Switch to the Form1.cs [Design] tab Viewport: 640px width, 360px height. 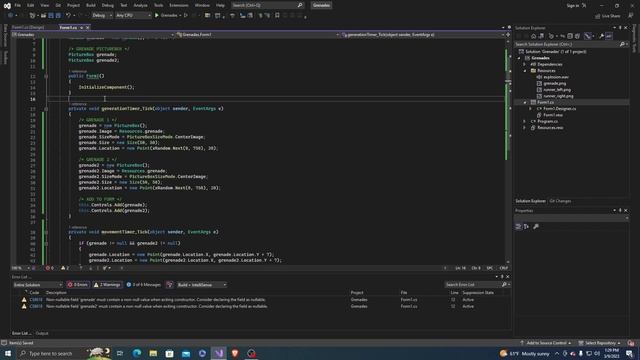[28, 27]
